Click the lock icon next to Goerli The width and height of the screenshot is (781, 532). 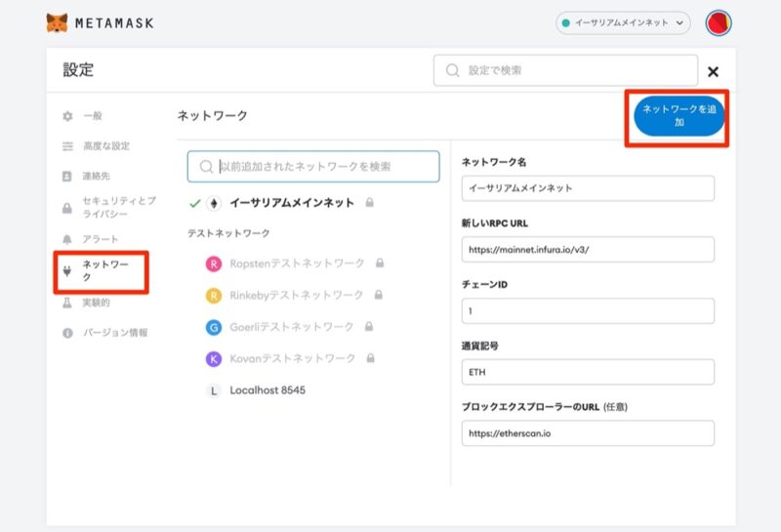click(x=369, y=326)
